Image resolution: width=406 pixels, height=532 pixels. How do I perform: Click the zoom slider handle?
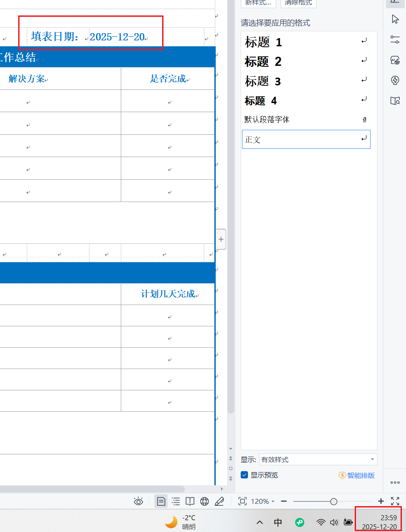[334, 501]
